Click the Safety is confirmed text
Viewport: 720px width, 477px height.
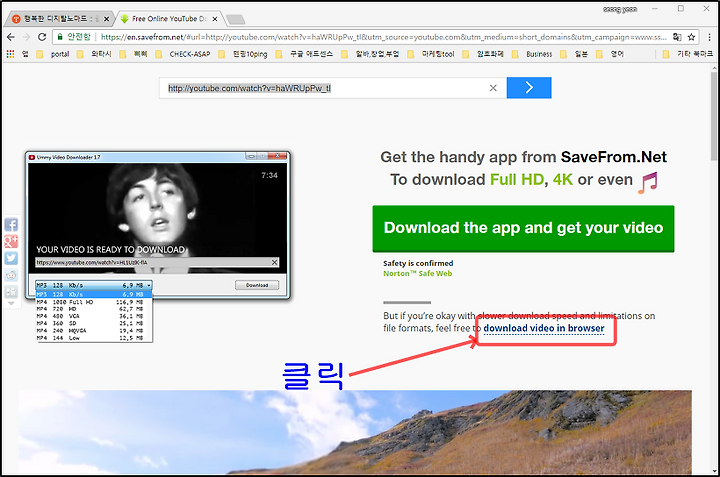click(418, 263)
